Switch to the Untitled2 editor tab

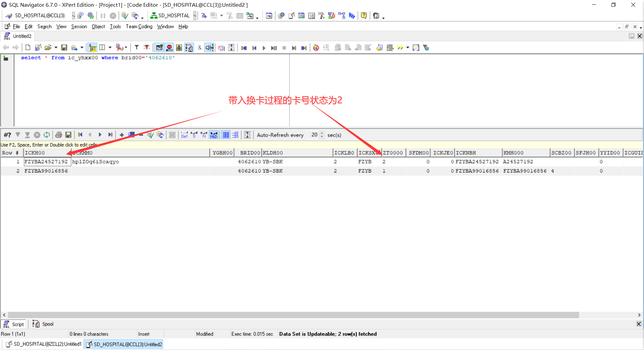tap(18, 36)
